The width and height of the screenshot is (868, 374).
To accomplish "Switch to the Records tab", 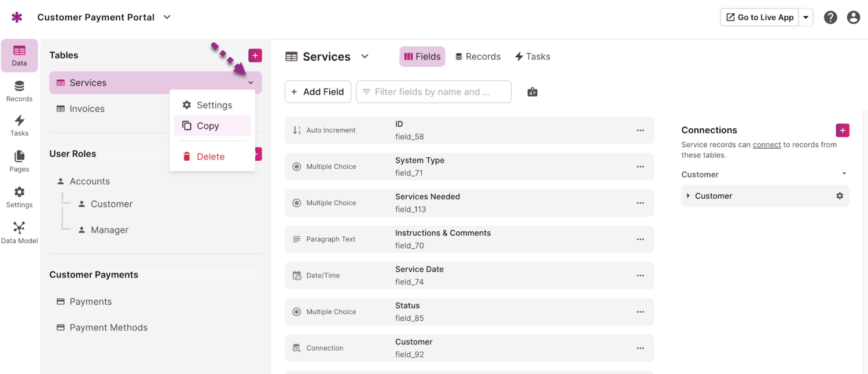I will click(477, 57).
